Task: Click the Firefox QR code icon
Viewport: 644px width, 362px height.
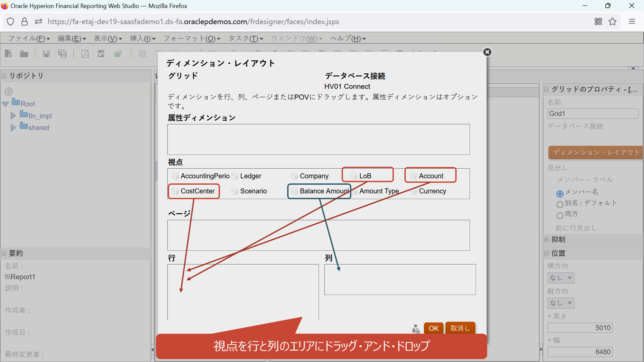Action: tap(598, 22)
